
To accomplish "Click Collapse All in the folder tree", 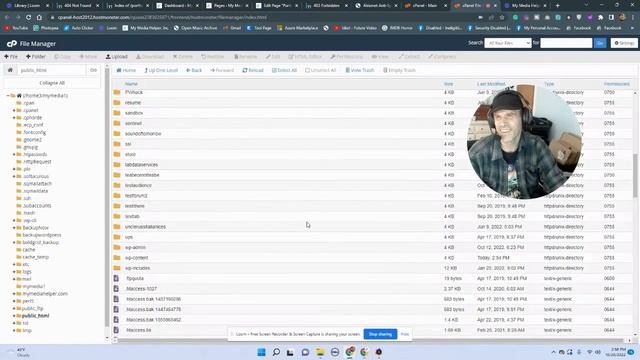I will 52,83.
